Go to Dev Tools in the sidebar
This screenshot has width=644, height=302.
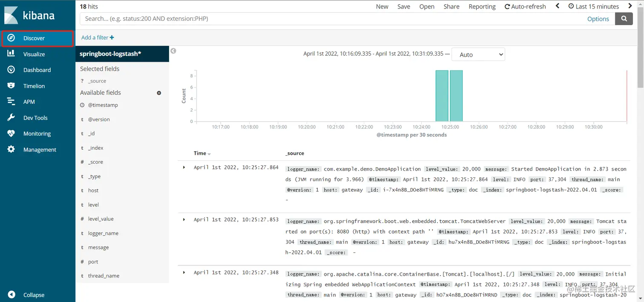35,117
